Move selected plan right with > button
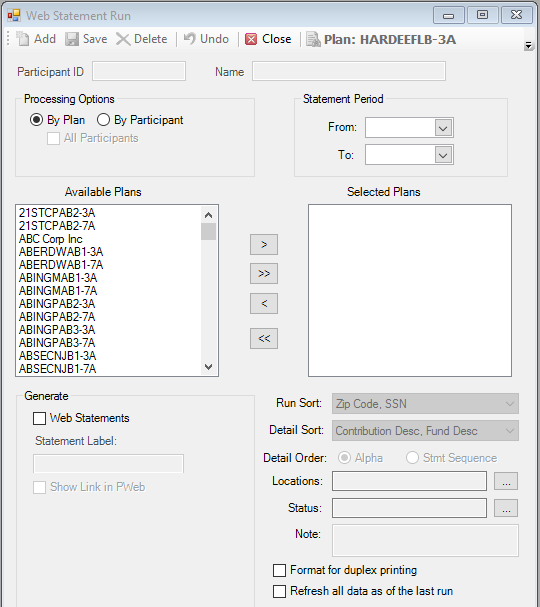Image resolution: width=540 pixels, height=607 pixels. (264, 244)
